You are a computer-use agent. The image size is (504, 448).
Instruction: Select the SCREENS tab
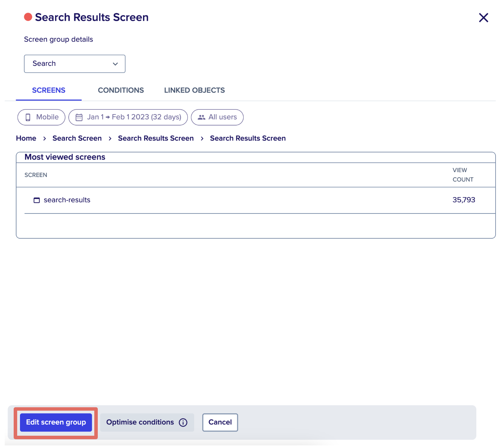pos(49,90)
